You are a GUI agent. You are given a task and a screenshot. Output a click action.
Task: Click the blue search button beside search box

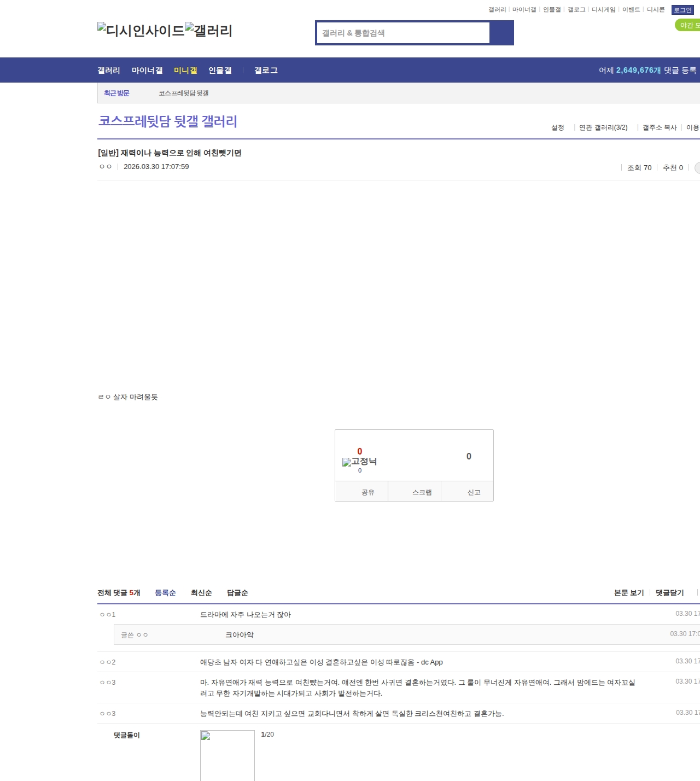pyautogui.click(x=501, y=33)
